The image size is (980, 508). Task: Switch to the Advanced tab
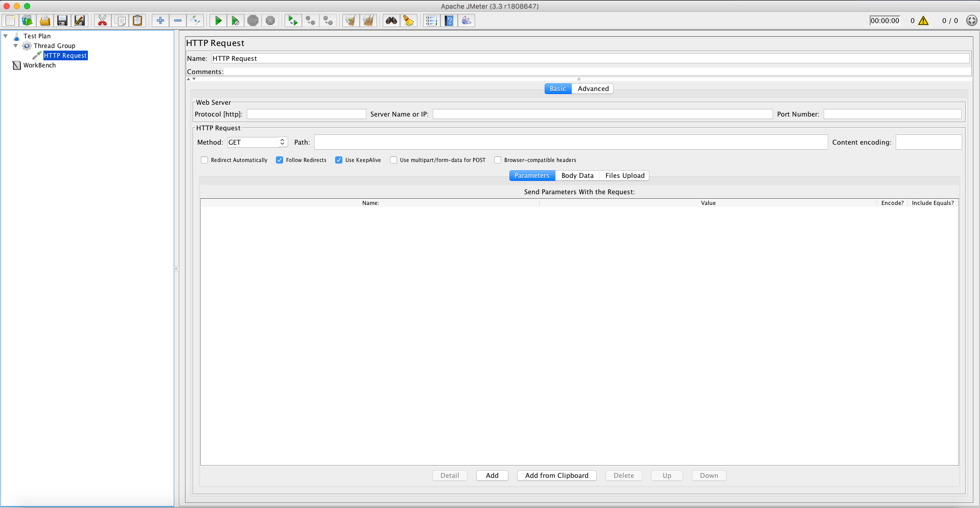click(x=593, y=88)
